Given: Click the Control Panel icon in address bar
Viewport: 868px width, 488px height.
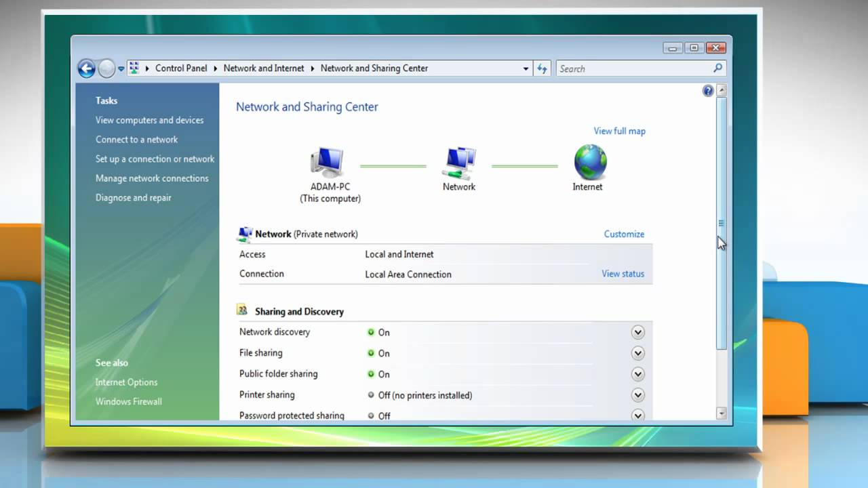Looking at the screenshot, I should point(134,68).
